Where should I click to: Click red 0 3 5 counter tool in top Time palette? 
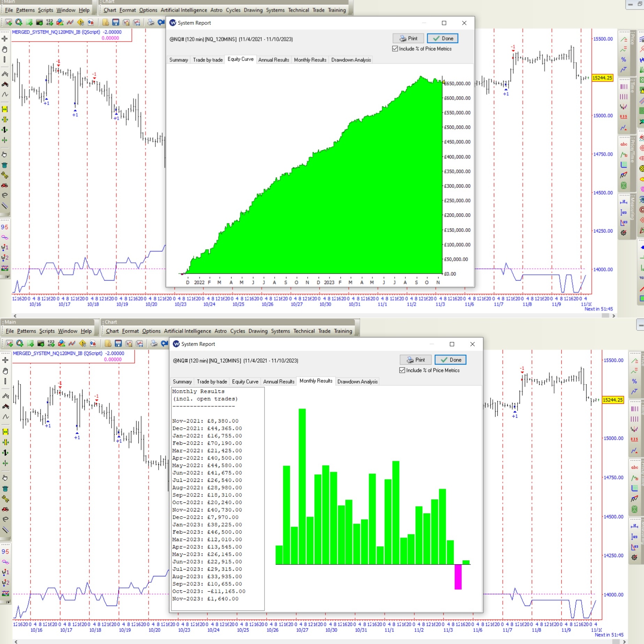(623, 117)
